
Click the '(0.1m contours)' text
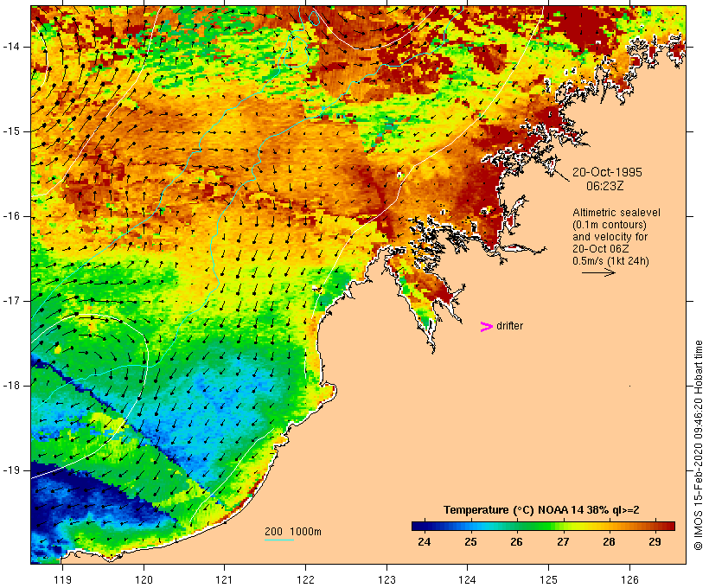click(x=609, y=225)
